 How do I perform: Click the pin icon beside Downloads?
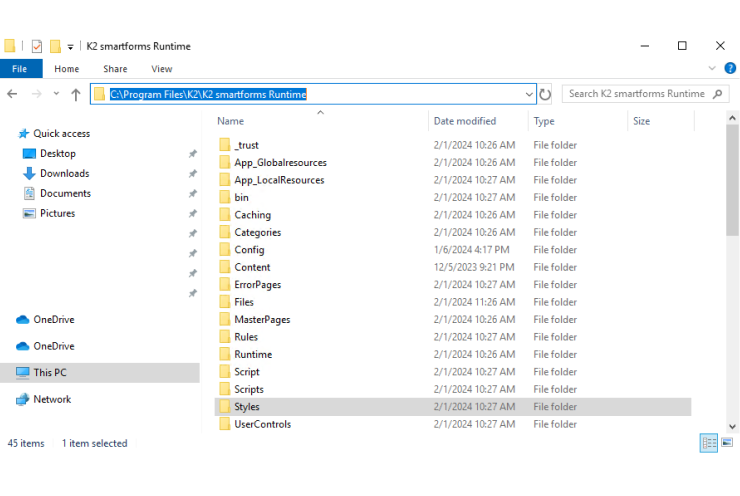click(x=193, y=174)
